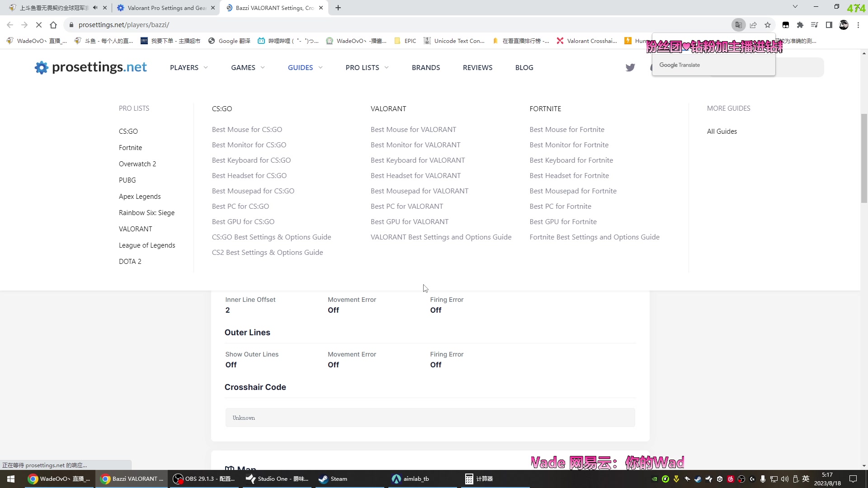Open Best Monitor for VALORANT guide
This screenshot has height=488, width=868.
(x=415, y=145)
